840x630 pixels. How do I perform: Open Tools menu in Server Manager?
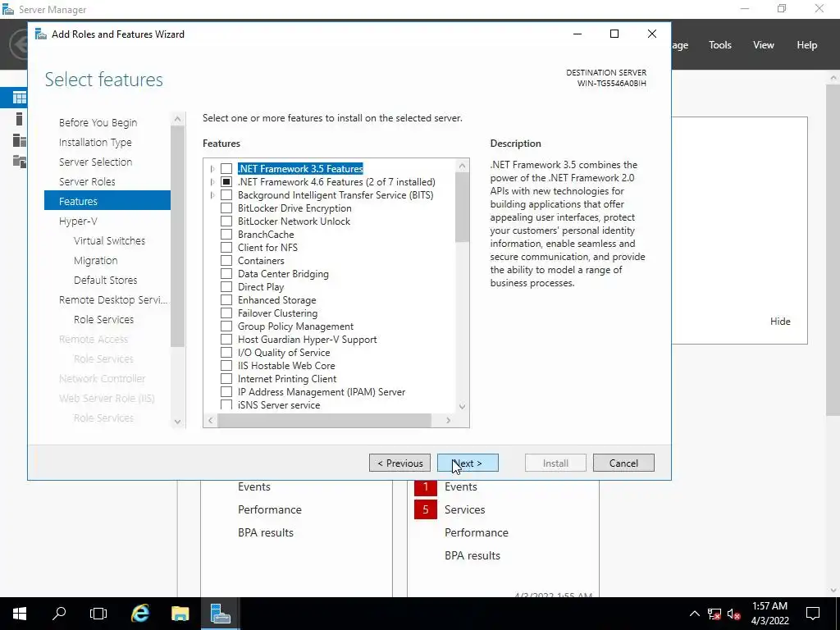pyautogui.click(x=720, y=45)
